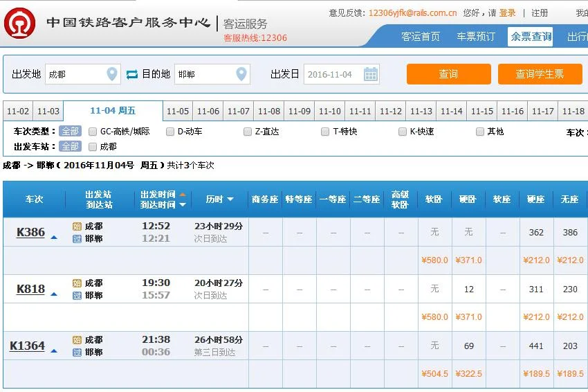Screen dimensions: 588x392
Task: Expand stop details for K386
Action: coord(54,238)
